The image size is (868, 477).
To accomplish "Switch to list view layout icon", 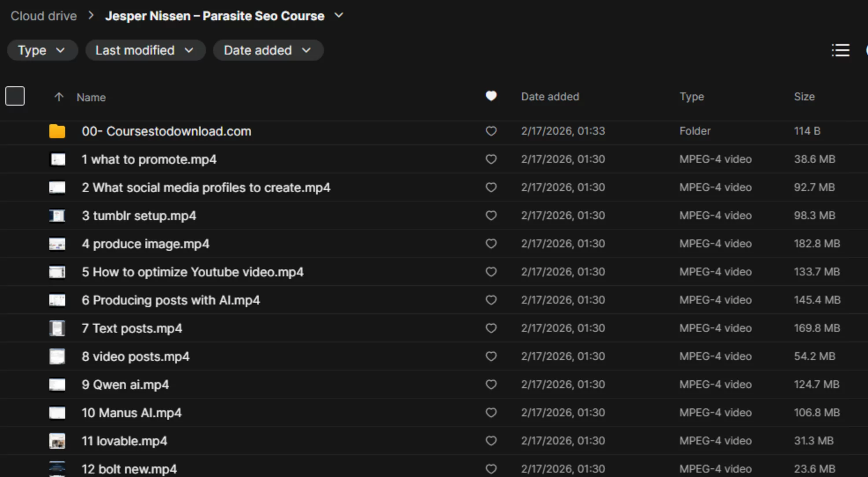I will tap(840, 50).
